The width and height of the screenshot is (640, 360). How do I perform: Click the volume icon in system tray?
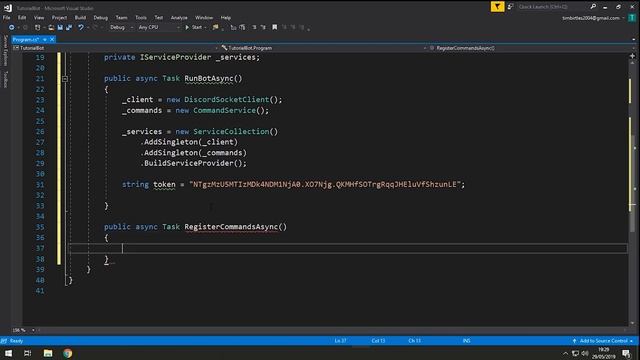[x=584, y=353]
